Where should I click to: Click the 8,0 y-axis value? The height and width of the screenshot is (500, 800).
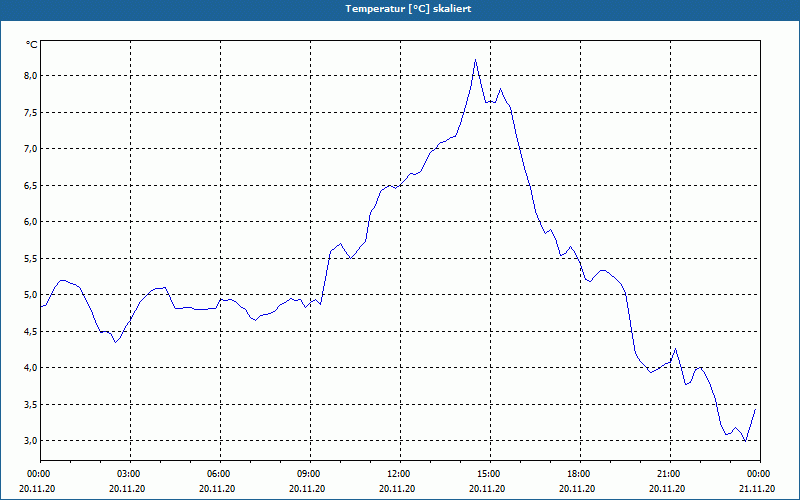[x=32, y=76]
